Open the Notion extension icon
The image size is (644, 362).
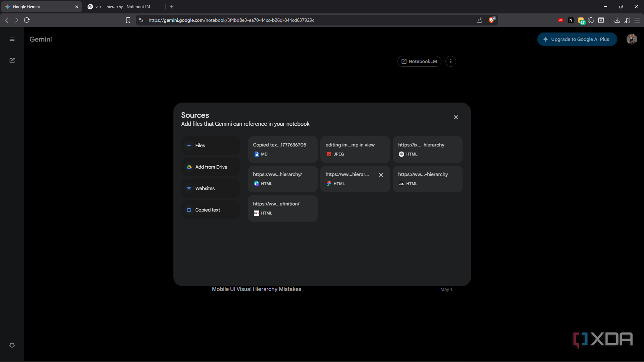571,20
